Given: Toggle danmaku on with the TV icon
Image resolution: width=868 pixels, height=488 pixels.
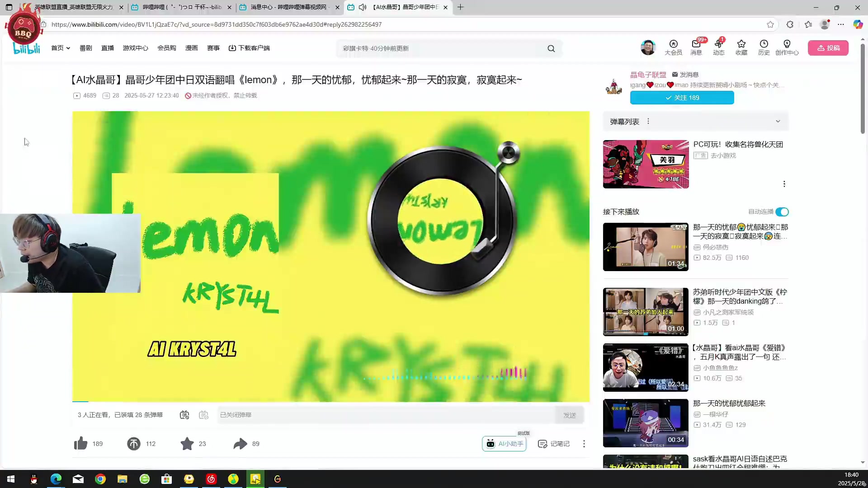Looking at the screenshot, I should [184, 414].
